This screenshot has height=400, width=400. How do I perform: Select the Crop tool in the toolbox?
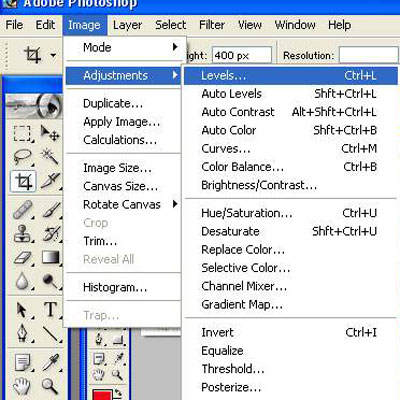coord(23,182)
